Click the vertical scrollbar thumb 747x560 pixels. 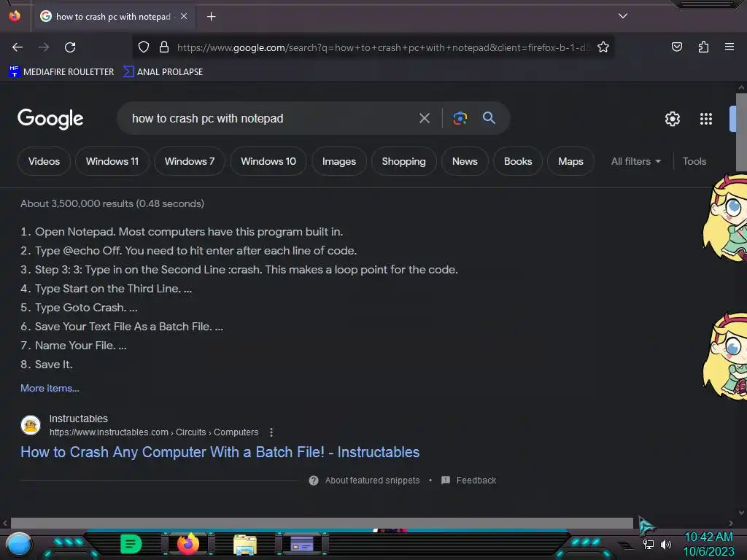click(x=741, y=133)
